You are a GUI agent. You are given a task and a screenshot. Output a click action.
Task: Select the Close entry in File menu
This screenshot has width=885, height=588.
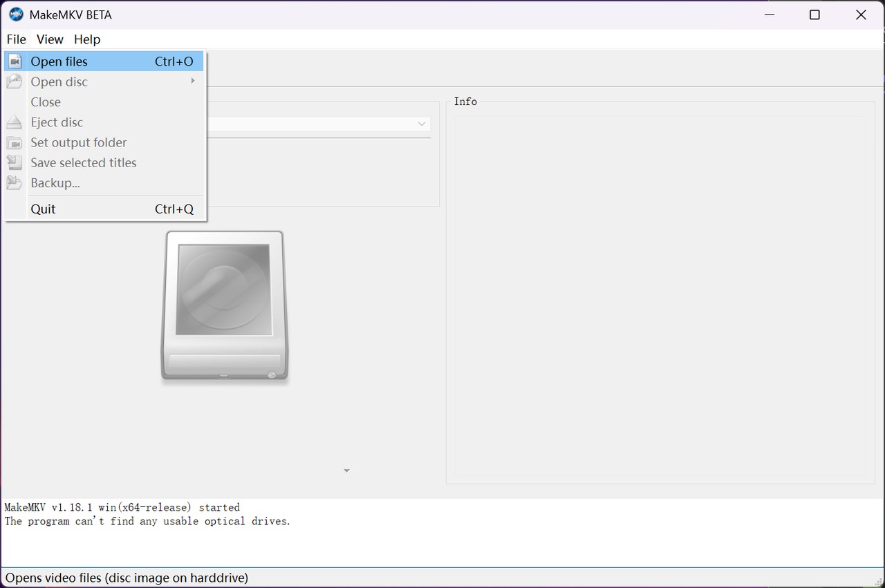[x=104, y=102]
